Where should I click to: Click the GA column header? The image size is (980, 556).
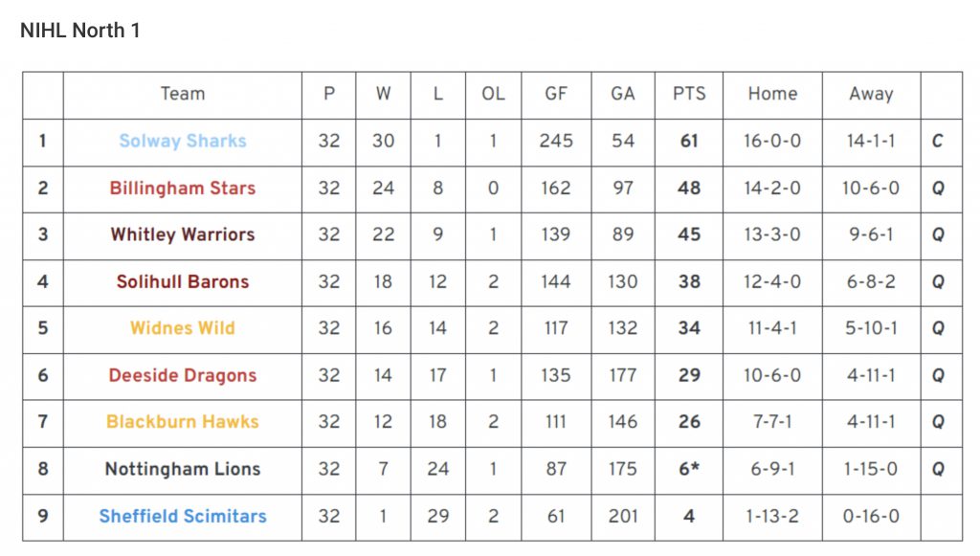tap(622, 94)
